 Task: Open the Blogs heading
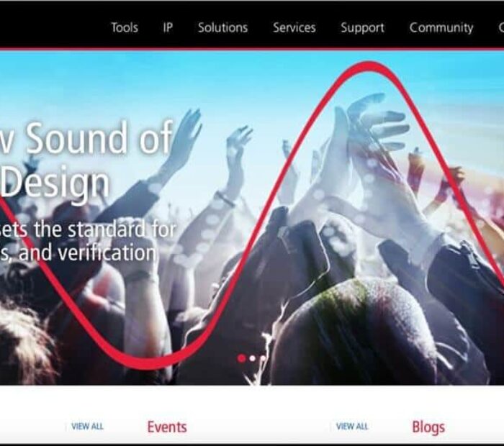click(x=428, y=427)
